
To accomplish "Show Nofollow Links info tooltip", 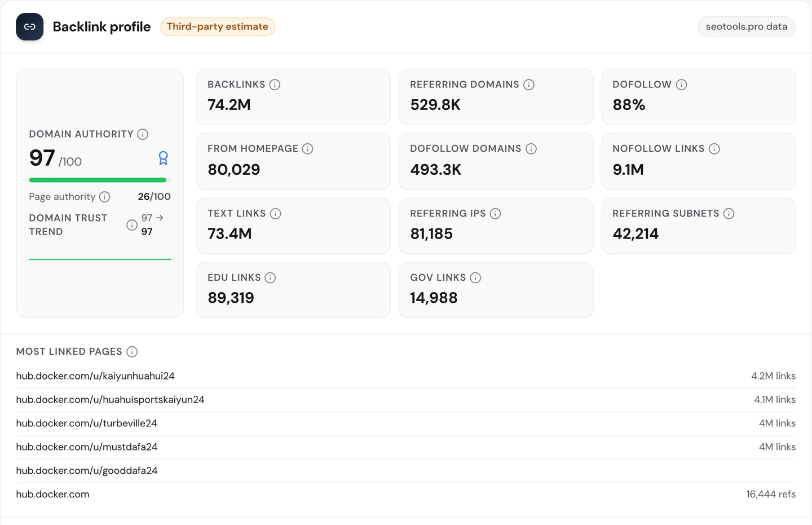I will point(714,149).
